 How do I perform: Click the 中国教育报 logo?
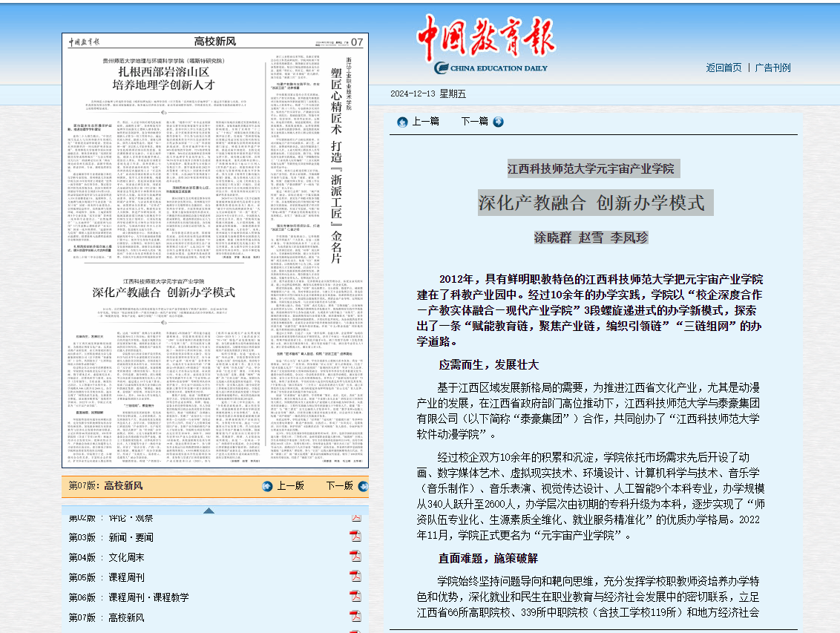click(487, 44)
